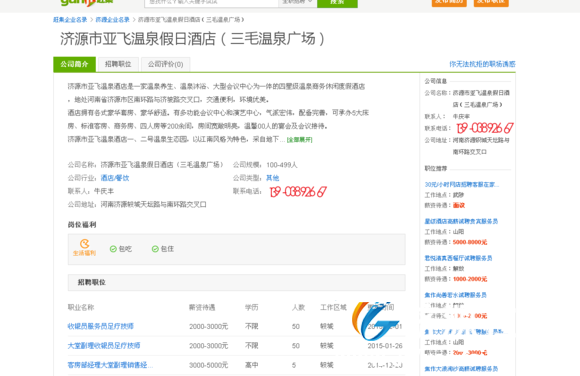Open last sidebar job 焦作大浪淘沙
The image size is (580, 376).
pos(461,369)
